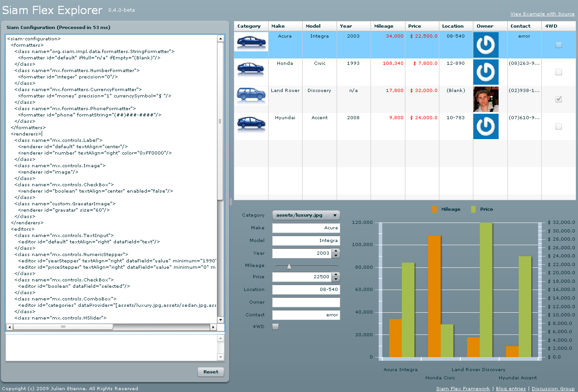Click the XML editor scroll right arrow
Viewport: 578px width, 392px height.
tap(214, 327)
